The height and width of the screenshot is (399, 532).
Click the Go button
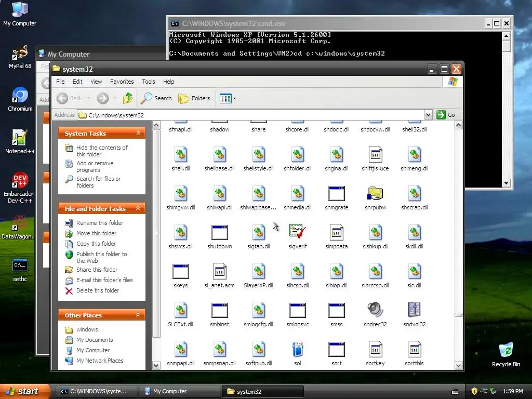(446, 115)
